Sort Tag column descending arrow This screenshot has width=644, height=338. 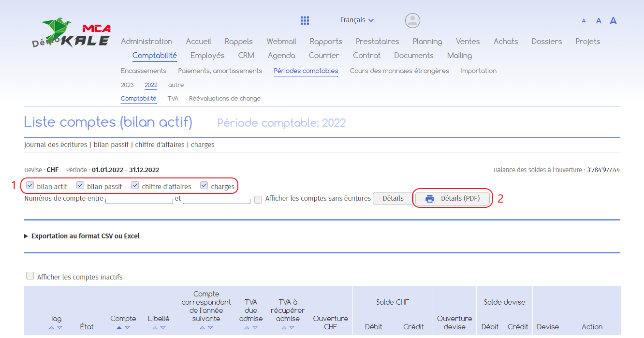(60, 327)
